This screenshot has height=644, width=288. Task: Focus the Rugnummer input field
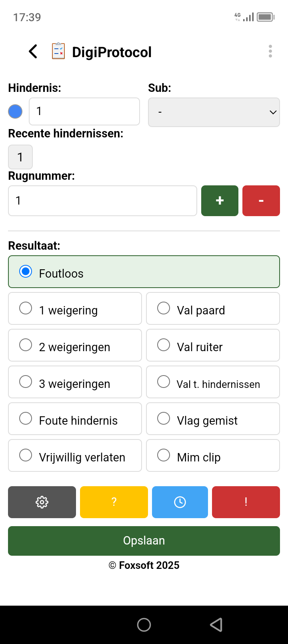click(103, 201)
